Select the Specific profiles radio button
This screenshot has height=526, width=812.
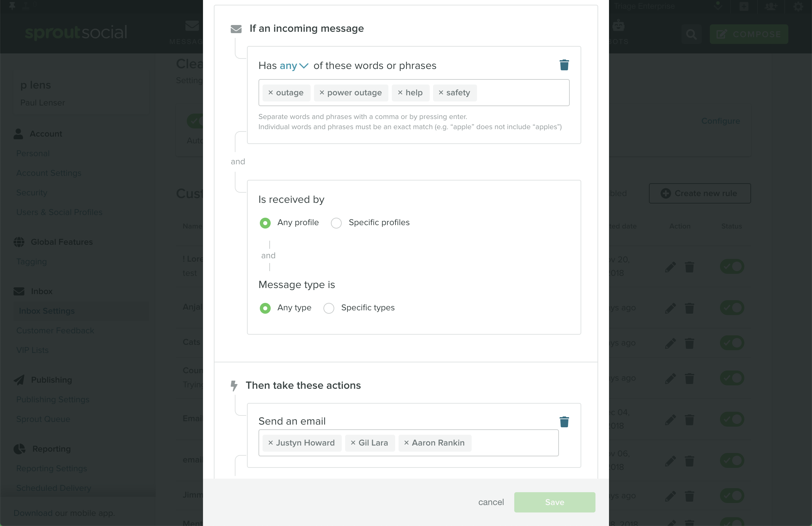336,223
